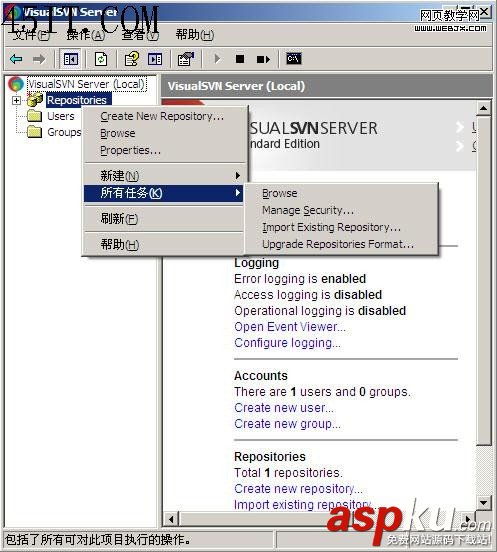Choose Upgrade Repositories Format... from submenu
497x552 pixels.
[341, 244]
